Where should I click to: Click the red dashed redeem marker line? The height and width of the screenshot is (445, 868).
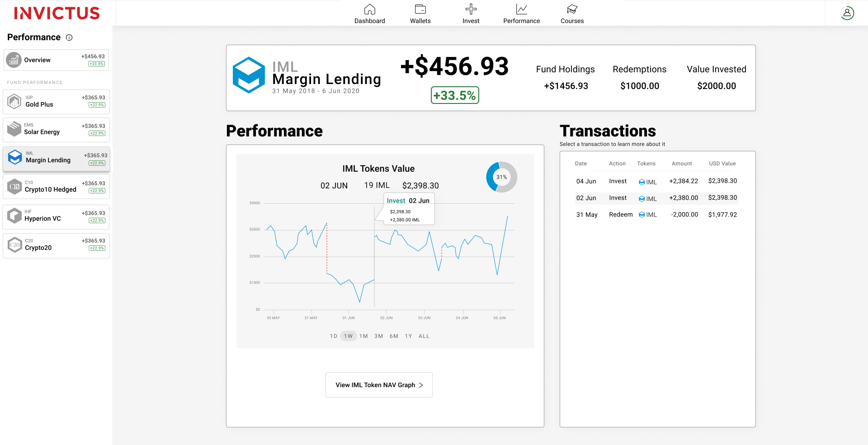tap(327, 248)
